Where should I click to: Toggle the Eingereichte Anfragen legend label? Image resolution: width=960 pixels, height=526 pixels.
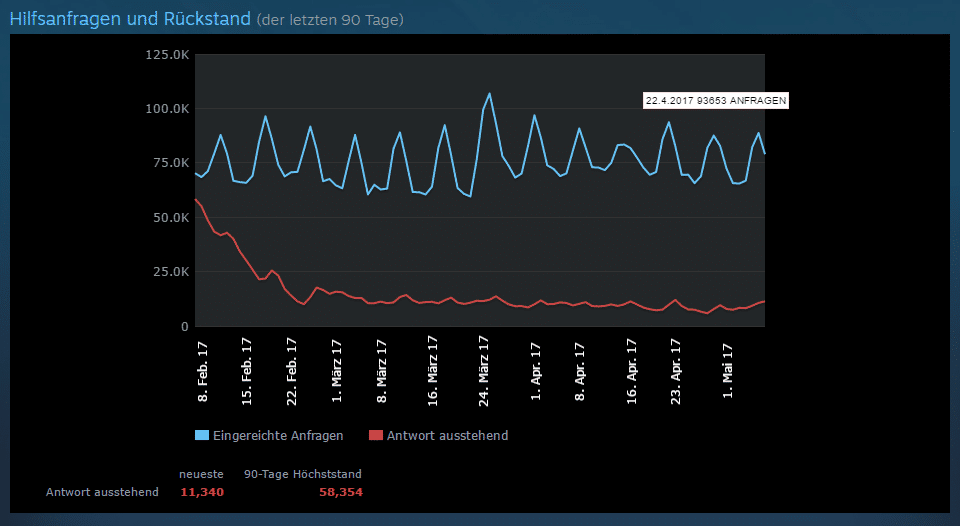[x=278, y=435]
